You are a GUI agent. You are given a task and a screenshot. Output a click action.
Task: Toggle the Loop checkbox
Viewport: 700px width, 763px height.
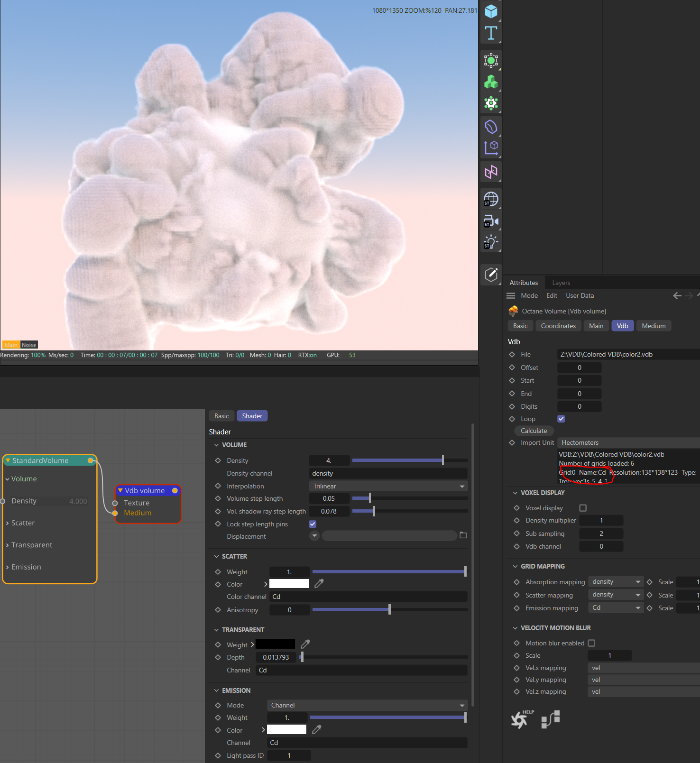(561, 419)
